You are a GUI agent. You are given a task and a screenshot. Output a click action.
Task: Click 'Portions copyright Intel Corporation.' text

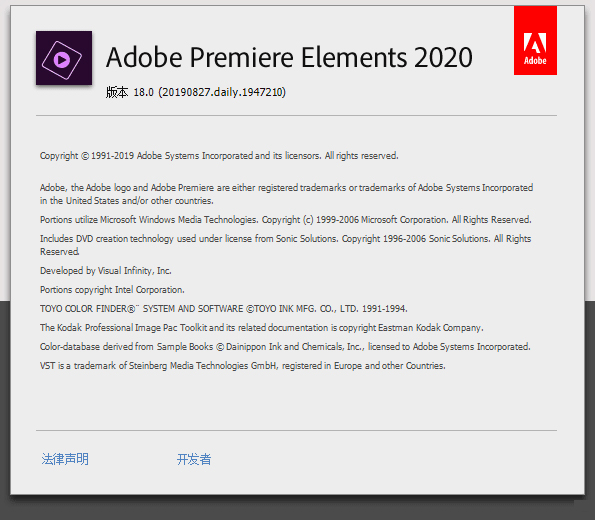112,290
